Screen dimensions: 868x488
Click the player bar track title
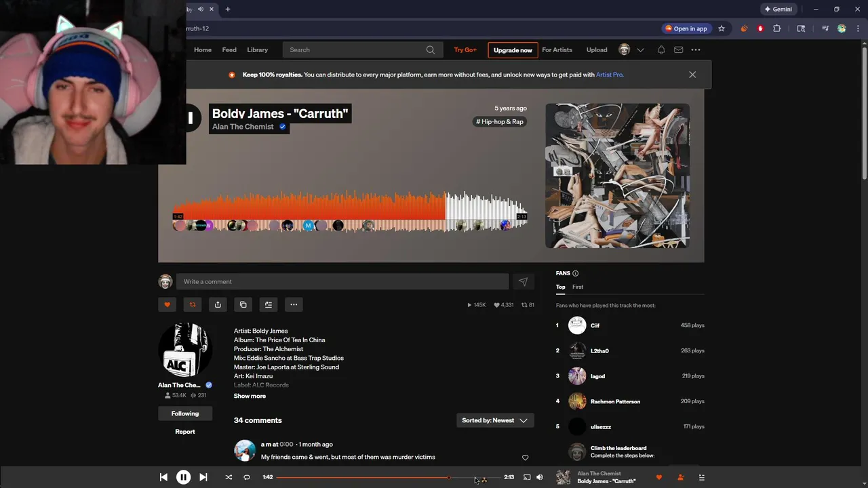[x=606, y=481]
